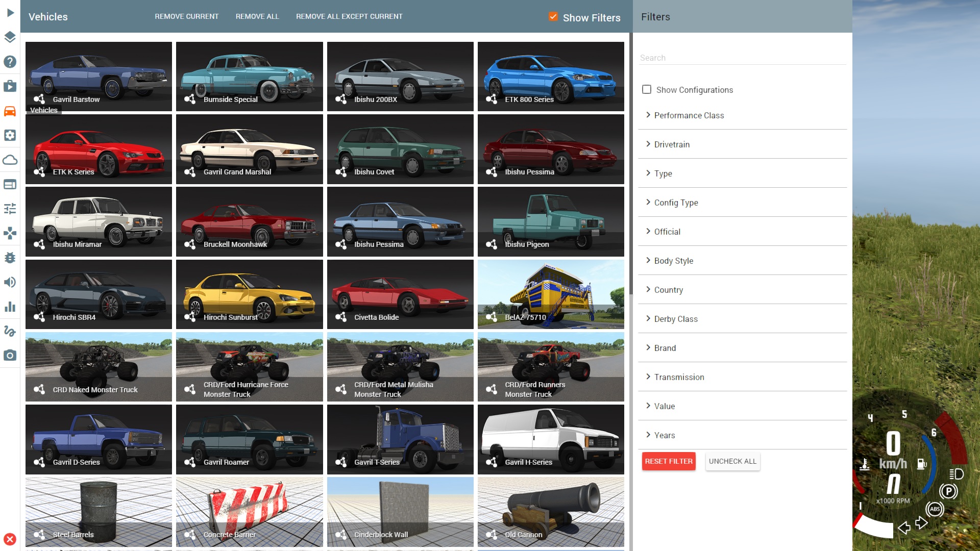Click REMOVE CURRENT in the header
This screenshot has height=551, width=980.
(x=186, y=16)
